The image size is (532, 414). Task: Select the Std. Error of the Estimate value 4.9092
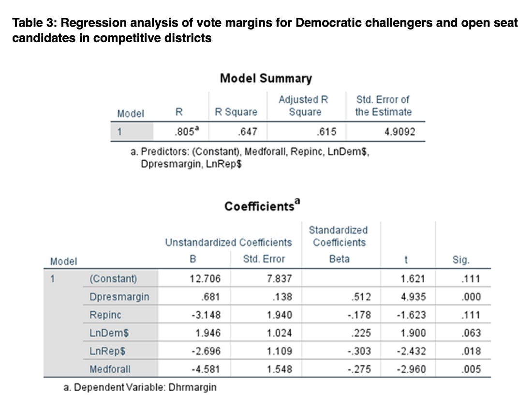pyautogui.click(x=399, y=132)
